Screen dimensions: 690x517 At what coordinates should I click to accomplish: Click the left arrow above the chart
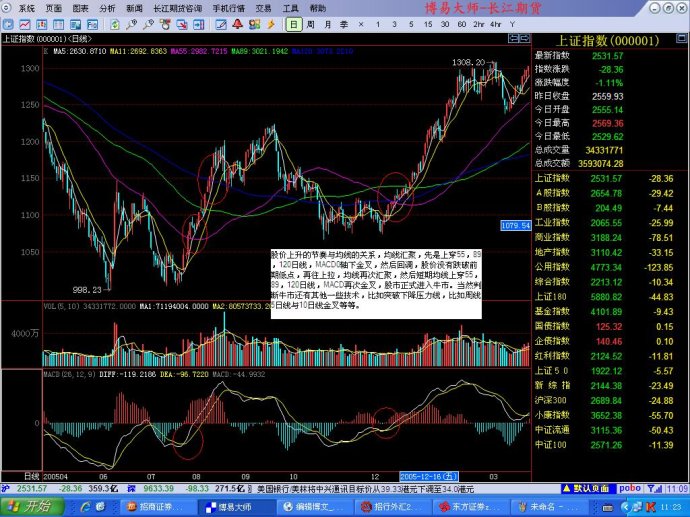point(514,39)
